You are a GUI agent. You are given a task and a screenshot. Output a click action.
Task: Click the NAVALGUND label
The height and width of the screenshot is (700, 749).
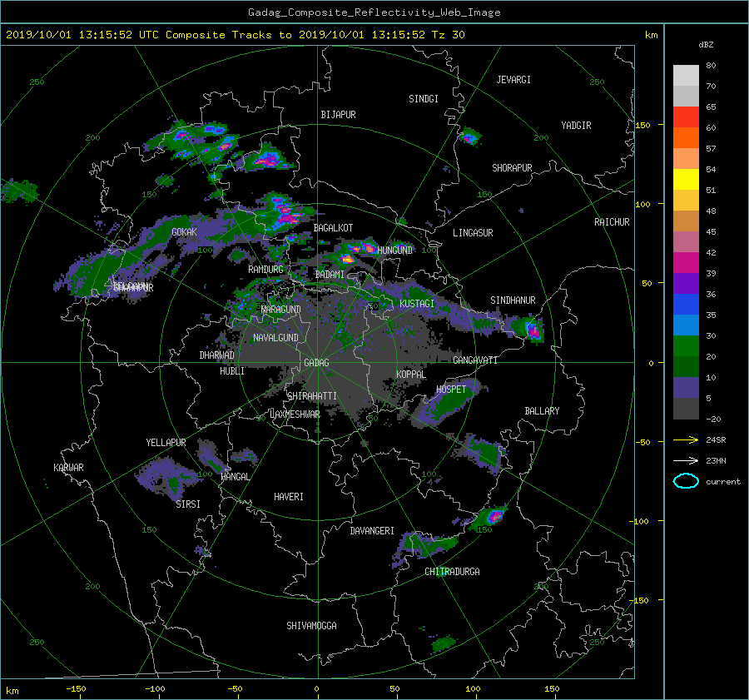275,338
